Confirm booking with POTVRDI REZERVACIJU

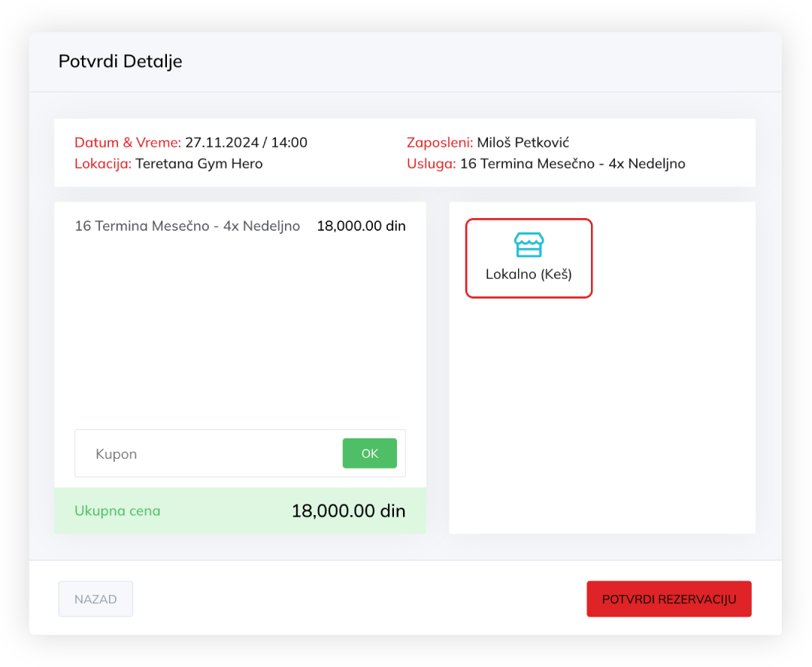pyautogui.click(x=669, y=599)
